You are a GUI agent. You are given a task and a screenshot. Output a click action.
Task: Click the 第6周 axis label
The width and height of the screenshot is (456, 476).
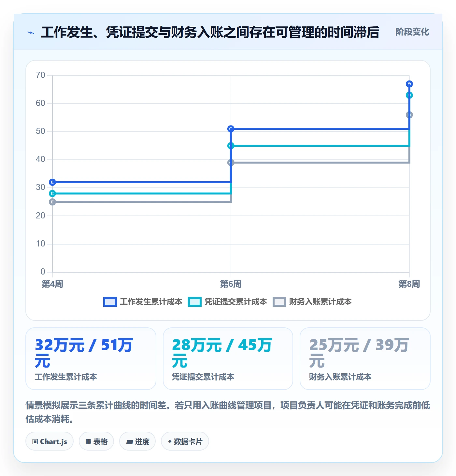[x=231, y=284]
